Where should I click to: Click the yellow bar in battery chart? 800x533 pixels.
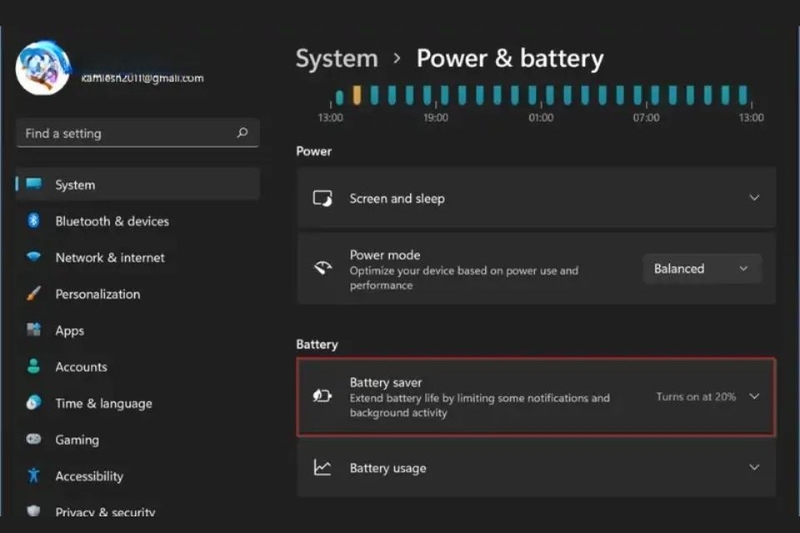(x=357, y=95)
